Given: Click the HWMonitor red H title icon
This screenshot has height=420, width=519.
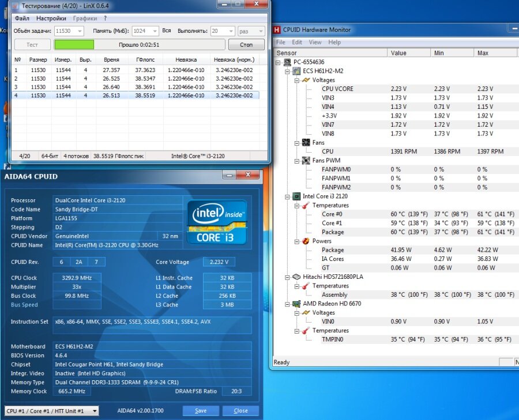Looking at the screenshot, I should [x=277, y=30].
